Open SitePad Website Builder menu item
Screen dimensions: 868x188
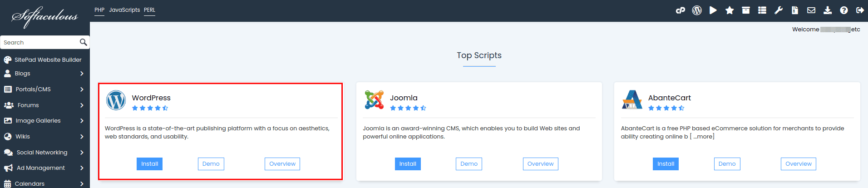pyautogui.click(x=48, y=59)
